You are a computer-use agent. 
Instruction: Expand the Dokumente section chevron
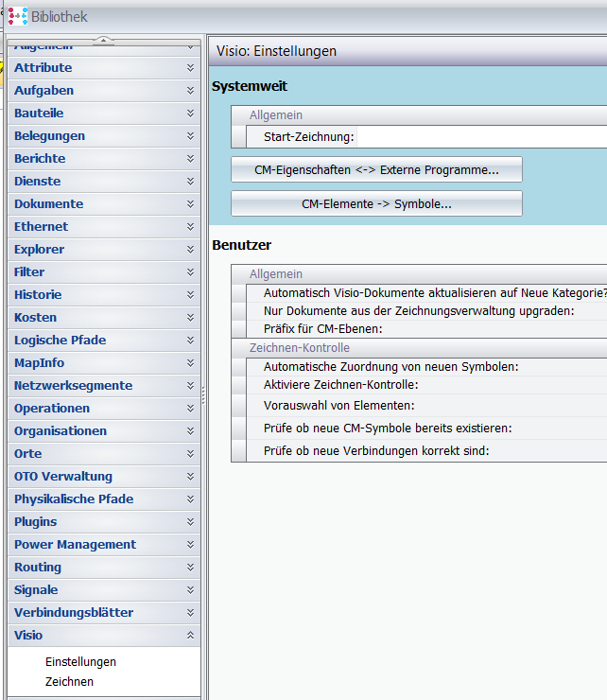(x=190, y=204)
